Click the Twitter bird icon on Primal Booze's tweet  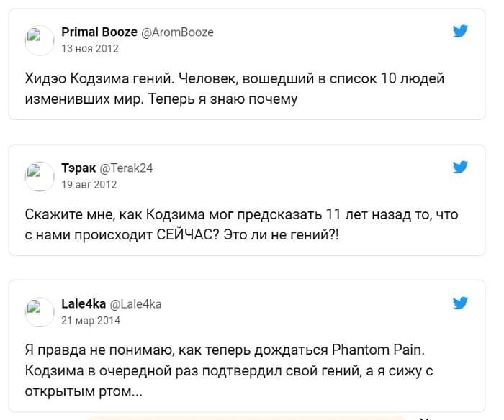click(460, 31)
